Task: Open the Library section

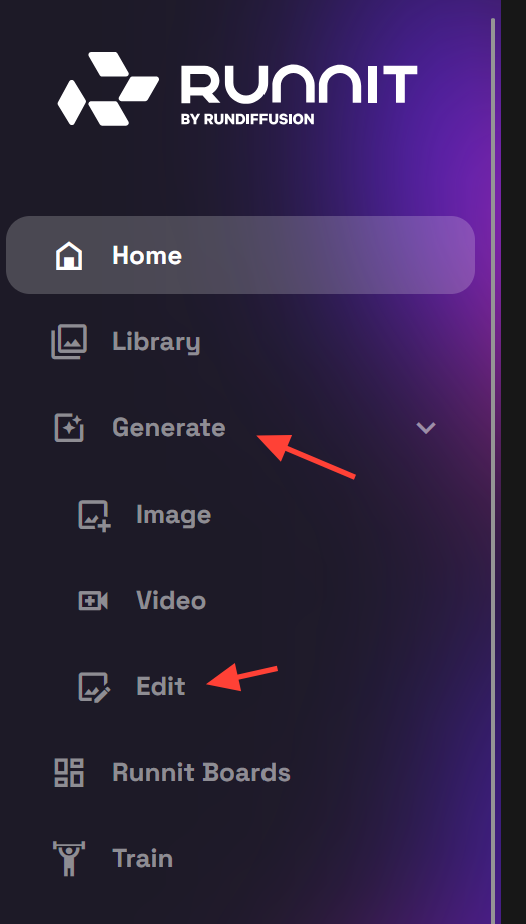Action: pyautogui.click(x=156, y=342)
